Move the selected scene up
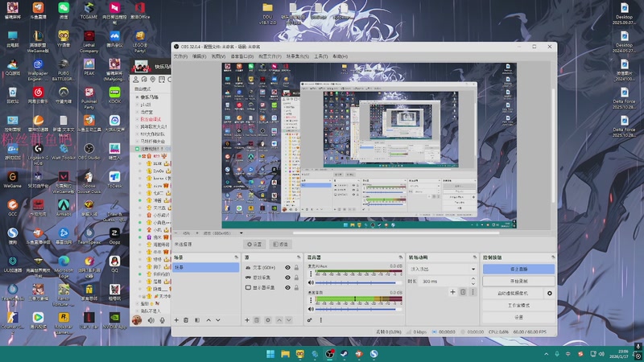 click(208, 320)
